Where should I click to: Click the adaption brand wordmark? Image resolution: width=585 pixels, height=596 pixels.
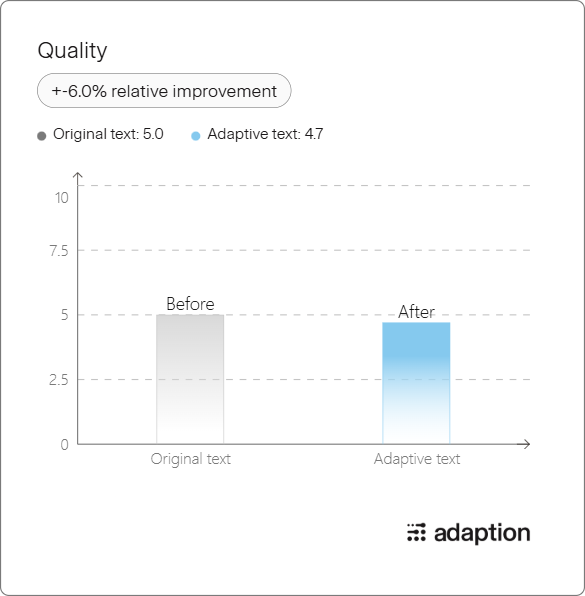pyautogui.click(x=482, y=533)
